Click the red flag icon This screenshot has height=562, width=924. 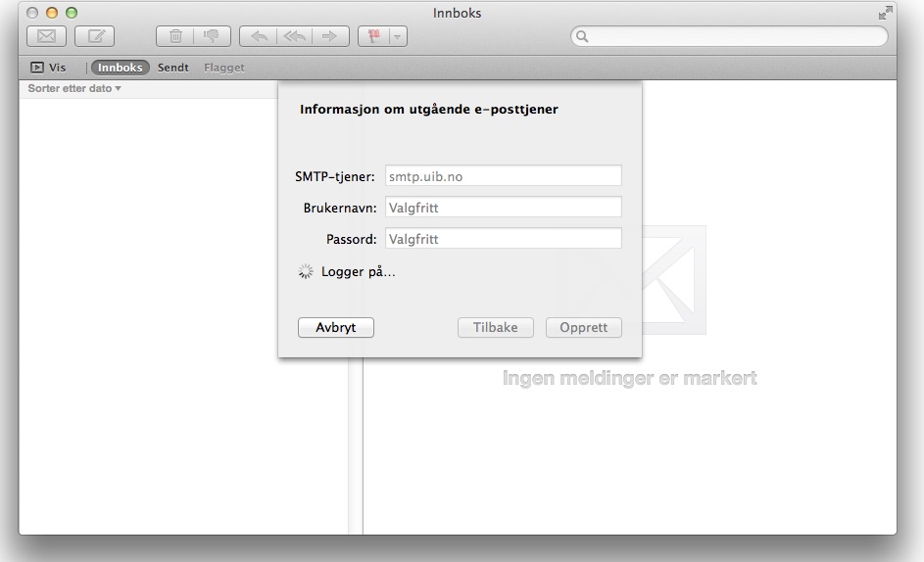click(375, 37)
